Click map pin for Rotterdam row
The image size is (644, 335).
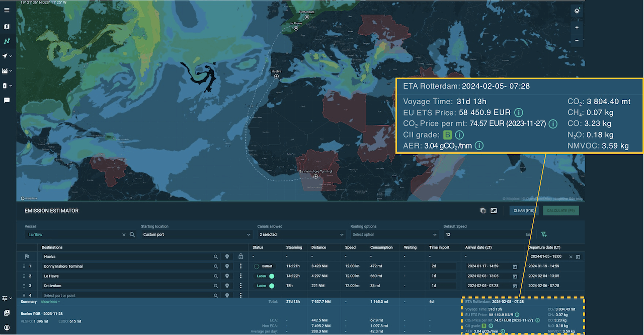click(x=227, y=286)
